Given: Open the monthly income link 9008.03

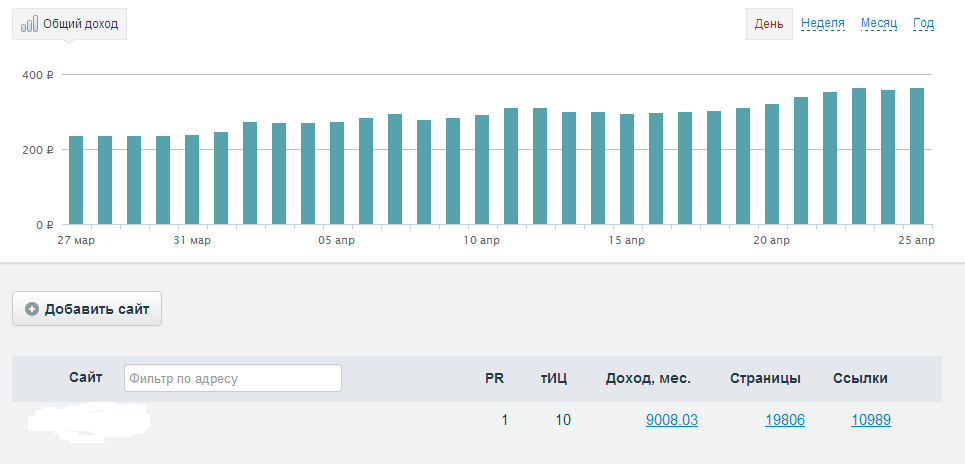Looking at the screenshot, I should coord(672,420).
